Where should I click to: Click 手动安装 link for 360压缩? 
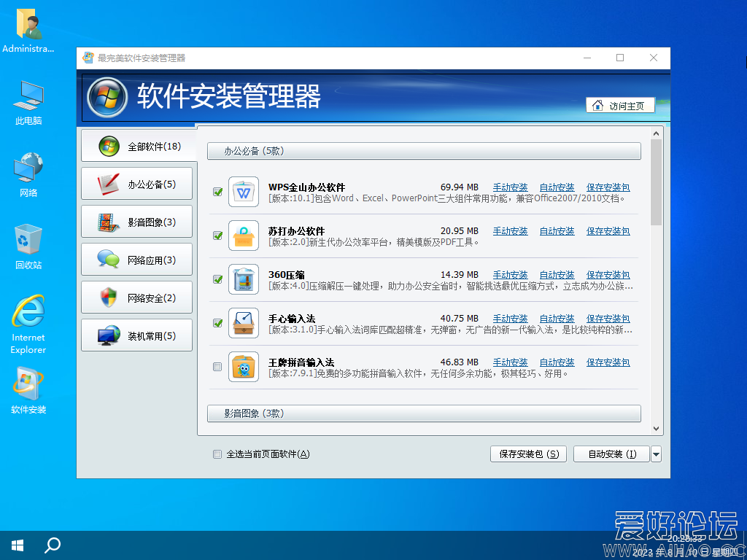pyautogui.click(x=510, y=275)
